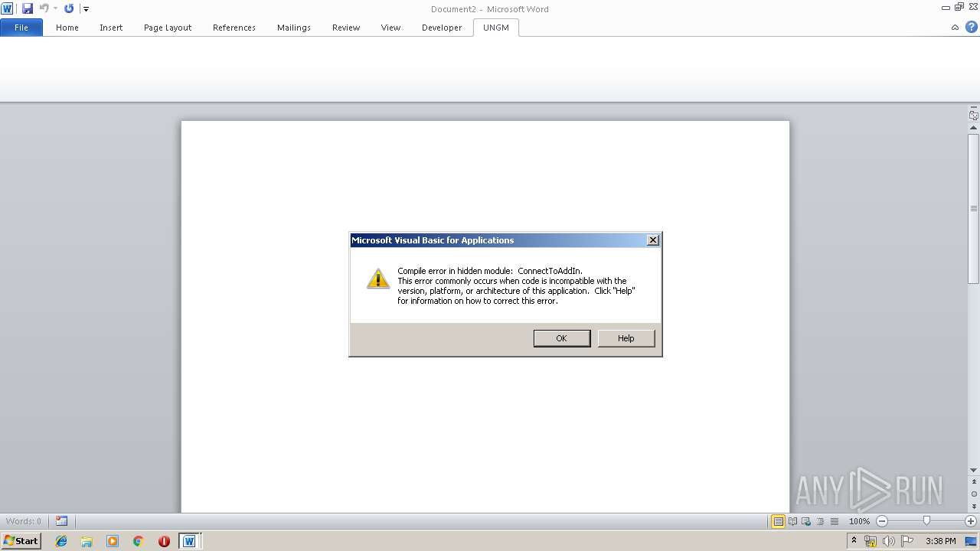Screen dimensions: 980x551
Task: Select the UNGM ribbon tab
Action: [x=496, y=28]
